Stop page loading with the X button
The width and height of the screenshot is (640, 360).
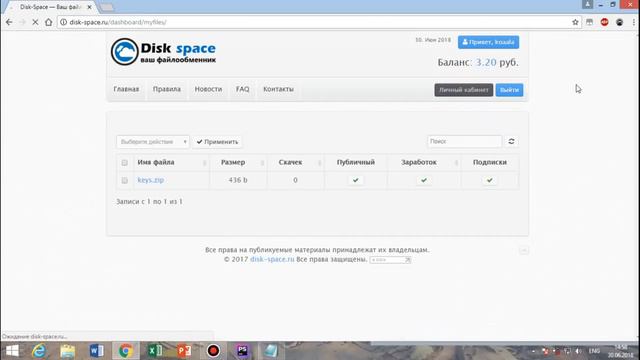coord(35,22)
